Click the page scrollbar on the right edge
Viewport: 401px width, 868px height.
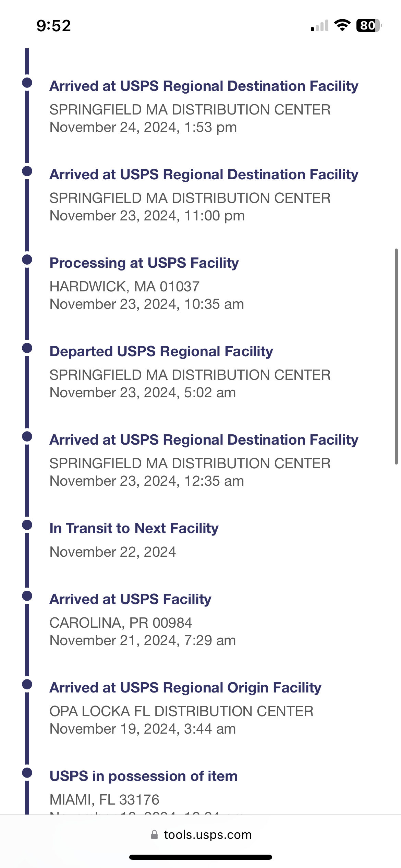click(x=396, y=357)
